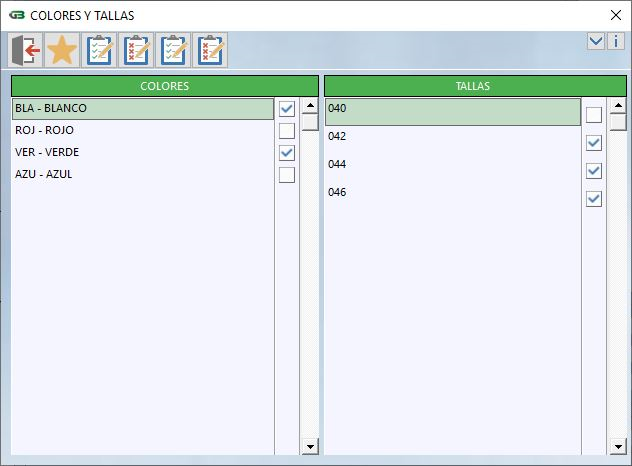This screenshot has width=632, height=466.
Task: Select the AZU - AZUL color row
Action: pyautogui.click(x=140, y=174)
